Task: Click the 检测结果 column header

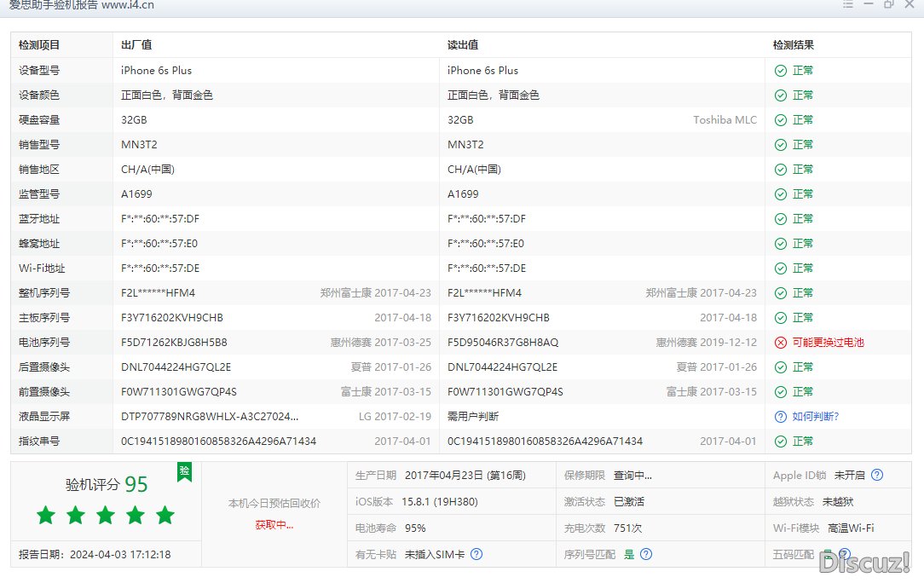Action: pyautogui.click(x=794, y=45)
